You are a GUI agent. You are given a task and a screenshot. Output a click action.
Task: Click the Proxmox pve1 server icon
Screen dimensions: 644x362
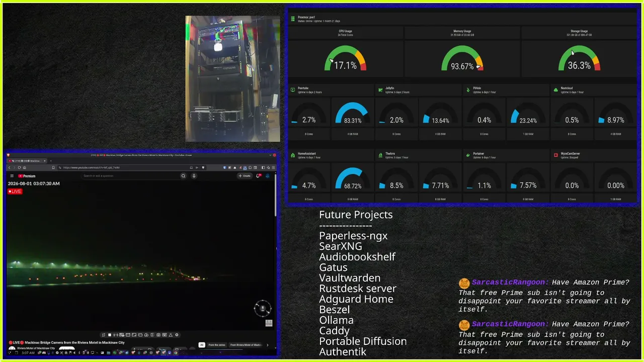[292, 19]
